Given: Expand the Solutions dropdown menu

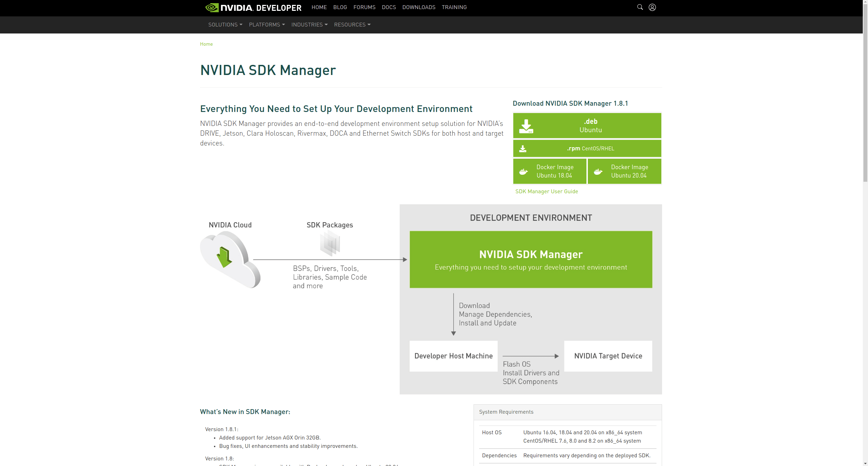Looking at the screenshot, I should [225, 25].
